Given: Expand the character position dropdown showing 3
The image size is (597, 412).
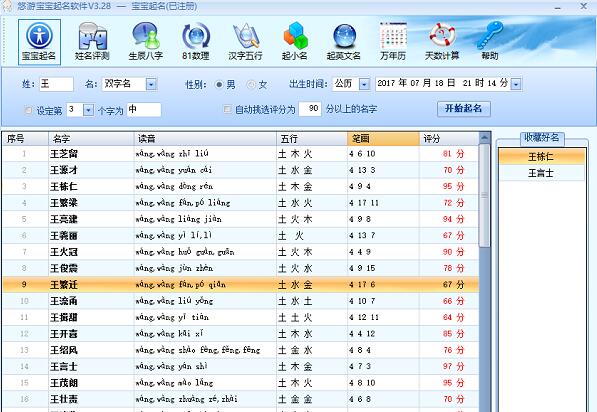Looking at the screenshot, I should coord(88,110).
